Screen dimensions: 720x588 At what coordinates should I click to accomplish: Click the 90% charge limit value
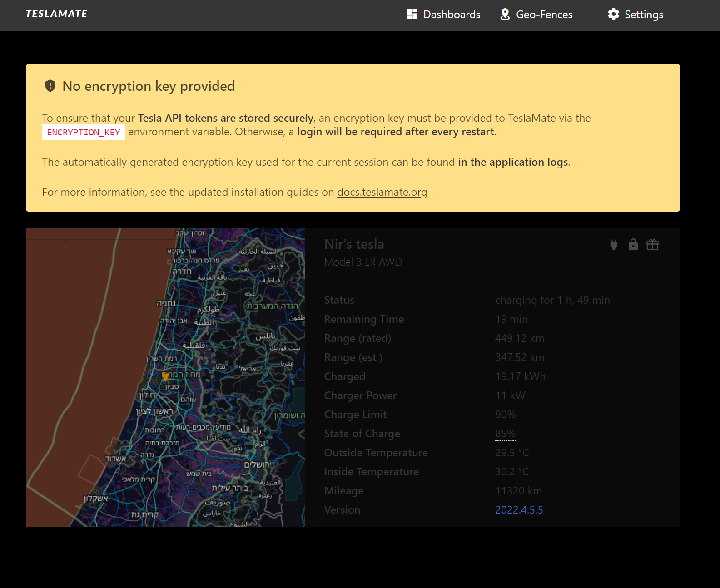[506, 415]
